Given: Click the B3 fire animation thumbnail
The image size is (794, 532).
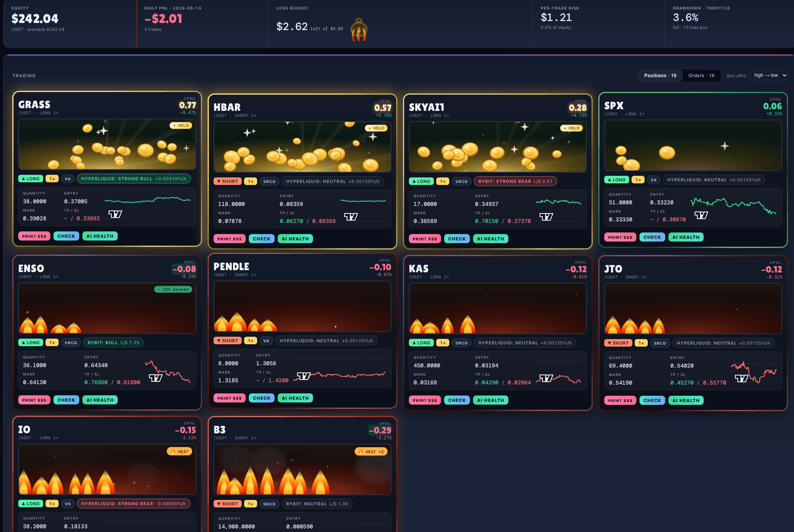Looking at the screenshot, I should [x=302, y=469].
